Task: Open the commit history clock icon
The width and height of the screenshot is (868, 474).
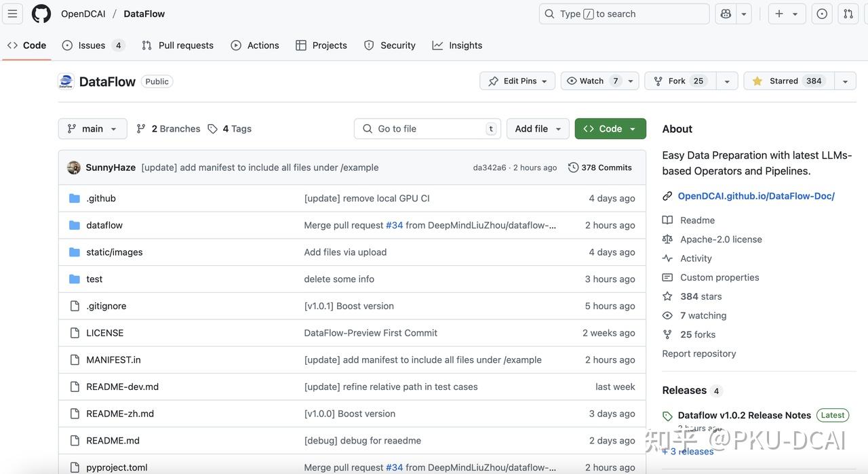Action: pos(573,167)
